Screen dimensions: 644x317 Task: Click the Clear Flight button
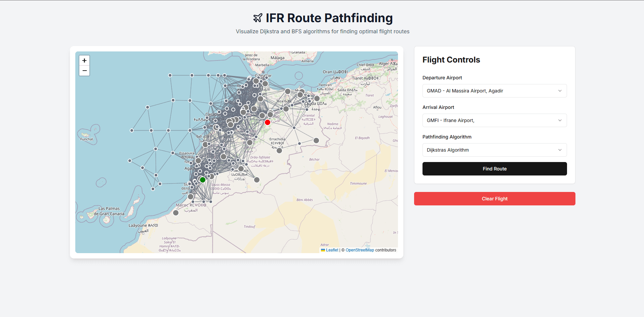494,199
